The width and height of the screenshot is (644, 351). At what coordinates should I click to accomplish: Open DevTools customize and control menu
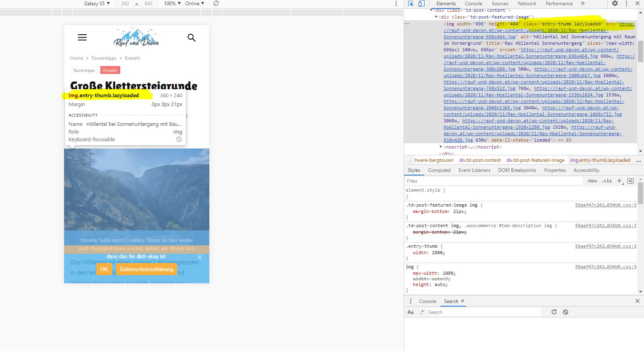pos(626,3)
